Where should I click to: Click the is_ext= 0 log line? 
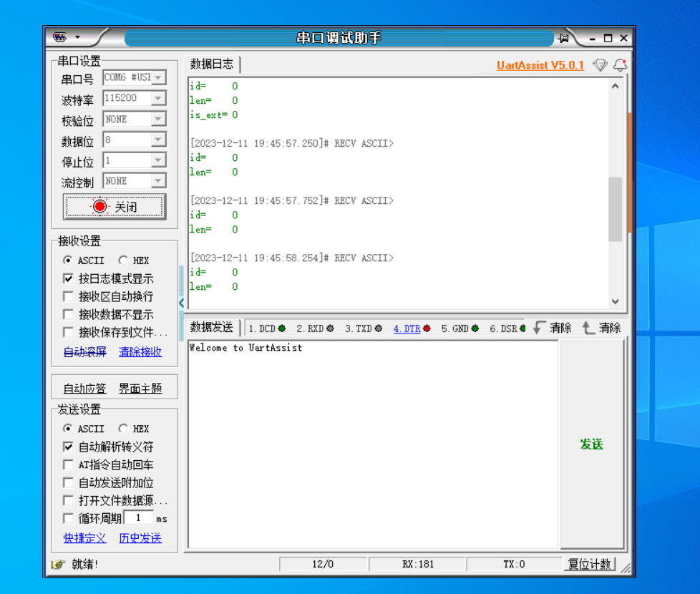pos(214,115)
